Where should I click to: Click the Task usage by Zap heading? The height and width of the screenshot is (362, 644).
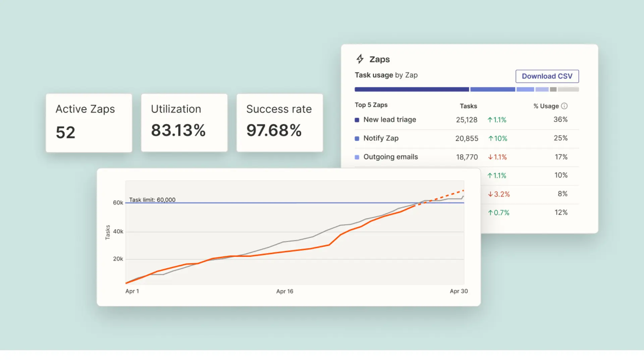[x=386, y=75]
